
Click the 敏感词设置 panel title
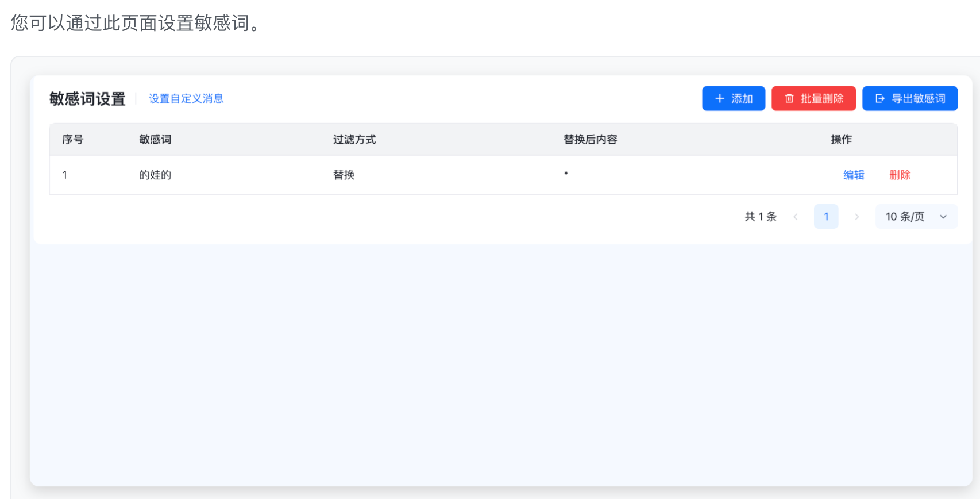coord(87,99)
